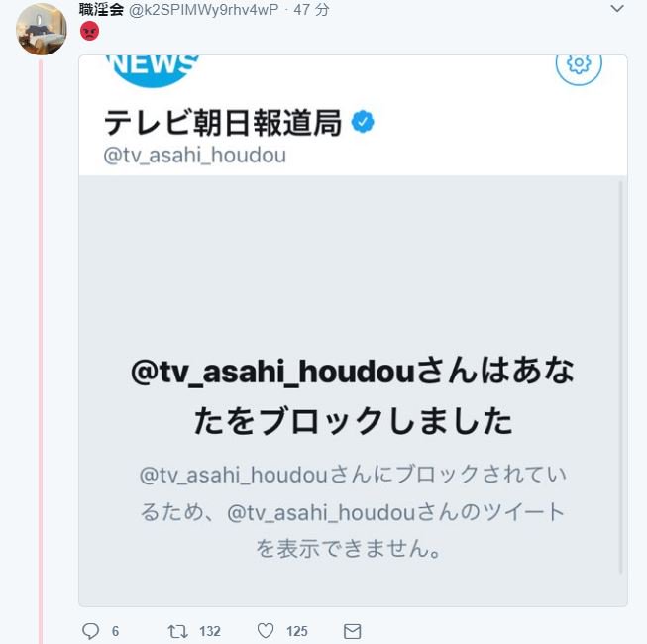Click the blue verified badge
647x644 pixels.
[x=363, y=122]
